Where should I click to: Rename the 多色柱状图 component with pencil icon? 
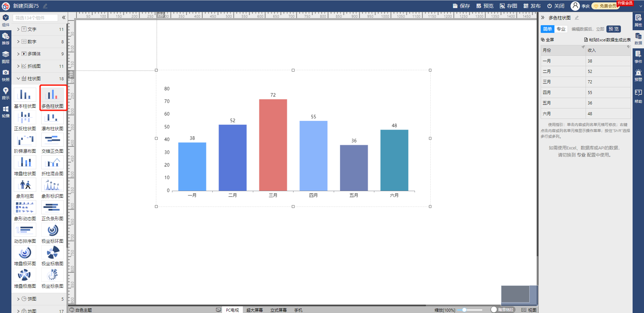577,18
